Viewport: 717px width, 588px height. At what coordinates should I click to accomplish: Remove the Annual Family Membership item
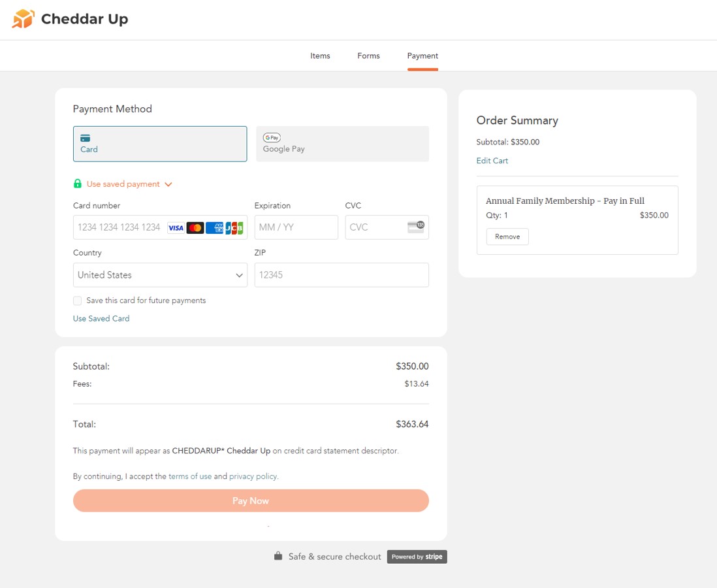tap(507, 237)
